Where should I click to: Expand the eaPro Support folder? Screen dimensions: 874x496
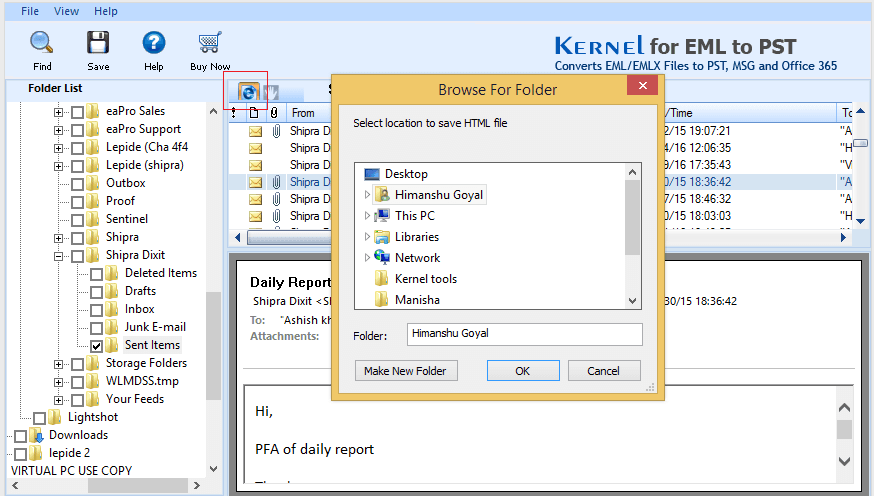click(58, 130)
